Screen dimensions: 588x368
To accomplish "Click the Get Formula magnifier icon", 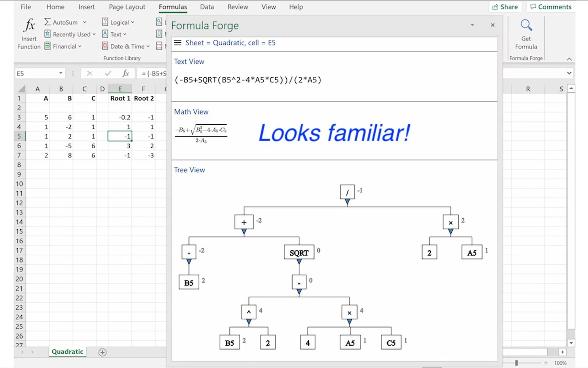I will [x=526, y=25].
